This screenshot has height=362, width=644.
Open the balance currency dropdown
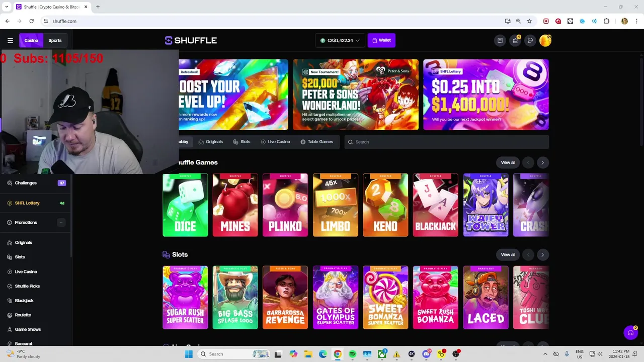click(x=340, y=40)
